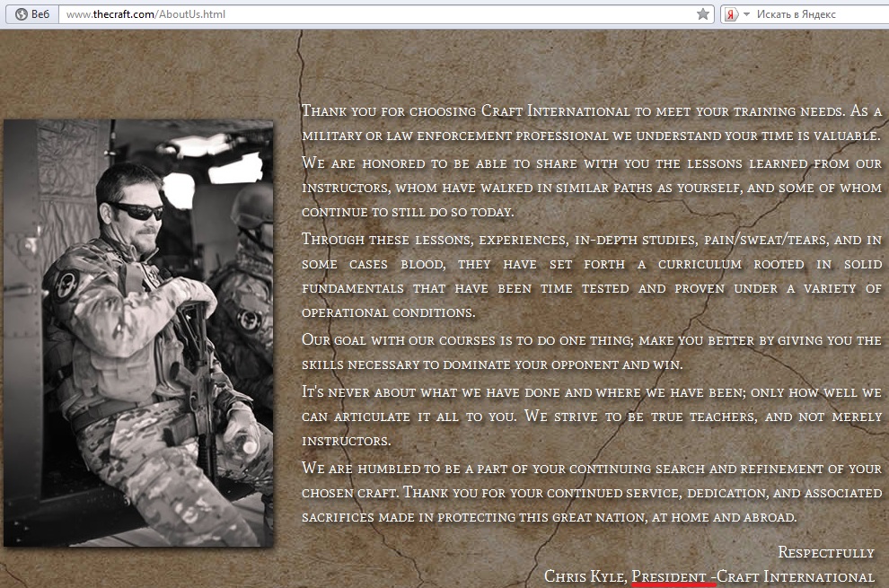The image size is (889, 588).
Task: Click the underlined word President
Action: (x=668, y=576)
